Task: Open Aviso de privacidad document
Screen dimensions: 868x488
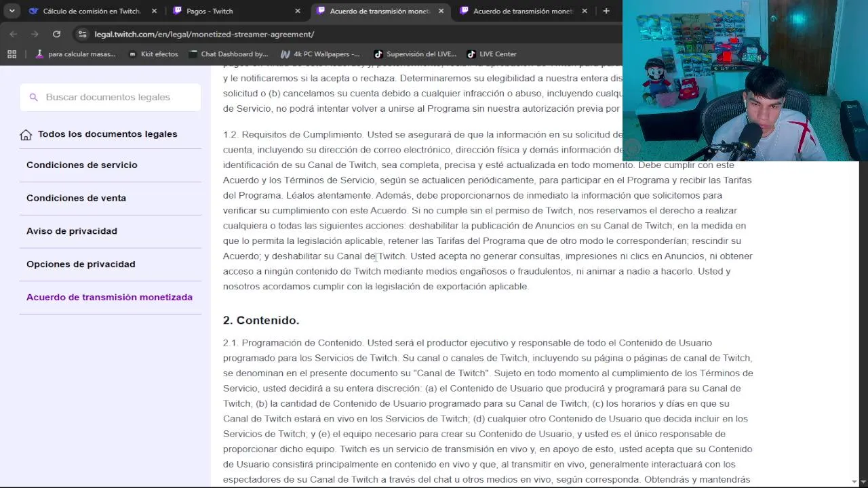Action: (72, 231)
